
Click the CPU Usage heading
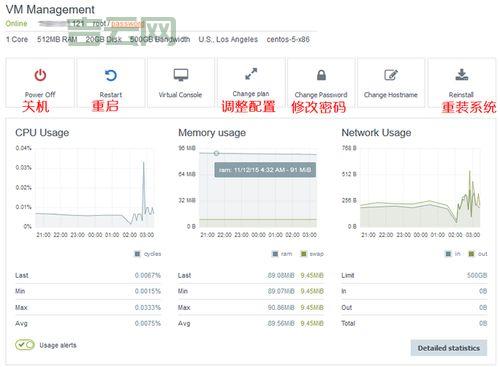coord(42,133)
